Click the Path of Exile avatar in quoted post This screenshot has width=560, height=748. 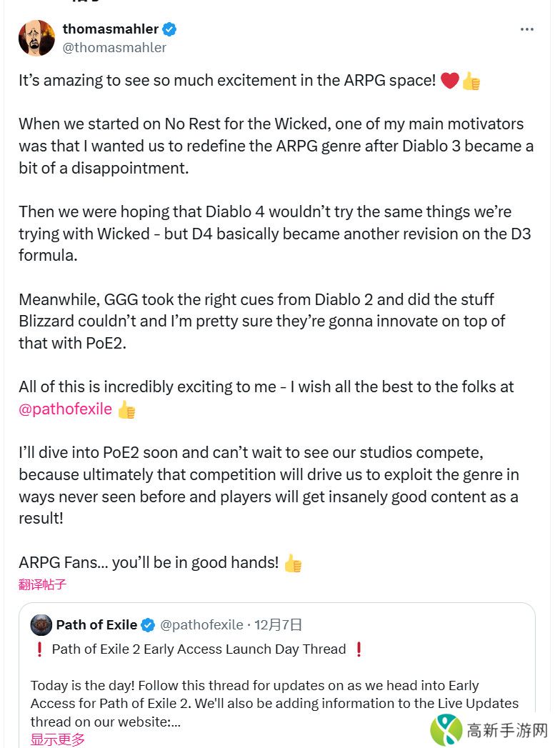41,625
